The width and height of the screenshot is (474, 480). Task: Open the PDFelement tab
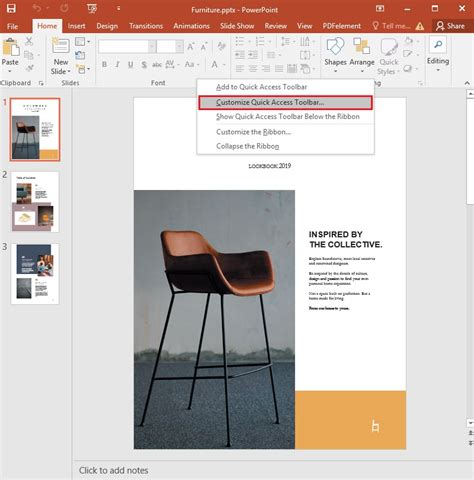click(x=341, y=26)
